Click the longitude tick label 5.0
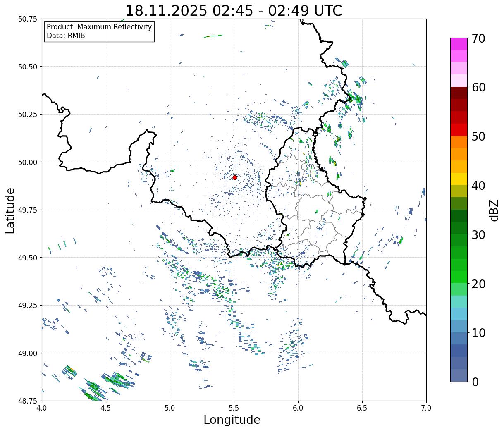 pos(170,408)
